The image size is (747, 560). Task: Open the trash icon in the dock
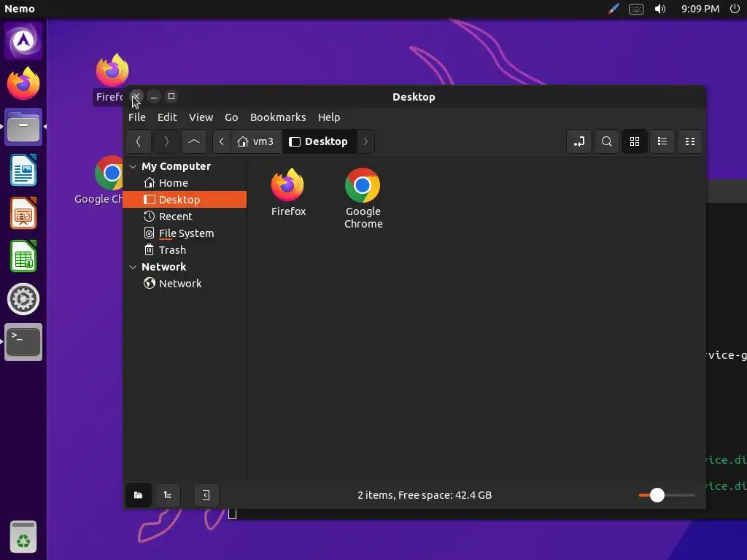click(x=23, y=537)
